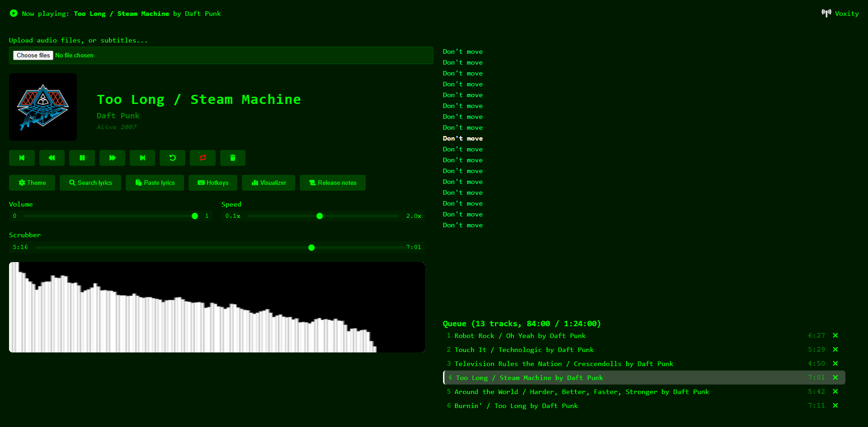Skip to the previous track
Image resolution: width=868 pixels, height=427 pixels.
22,158
